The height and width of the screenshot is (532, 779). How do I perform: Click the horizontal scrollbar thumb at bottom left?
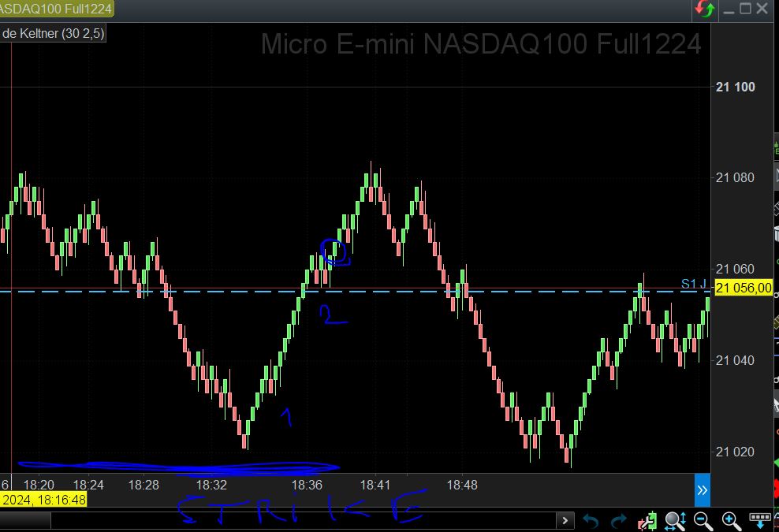[x=25, y=521]
